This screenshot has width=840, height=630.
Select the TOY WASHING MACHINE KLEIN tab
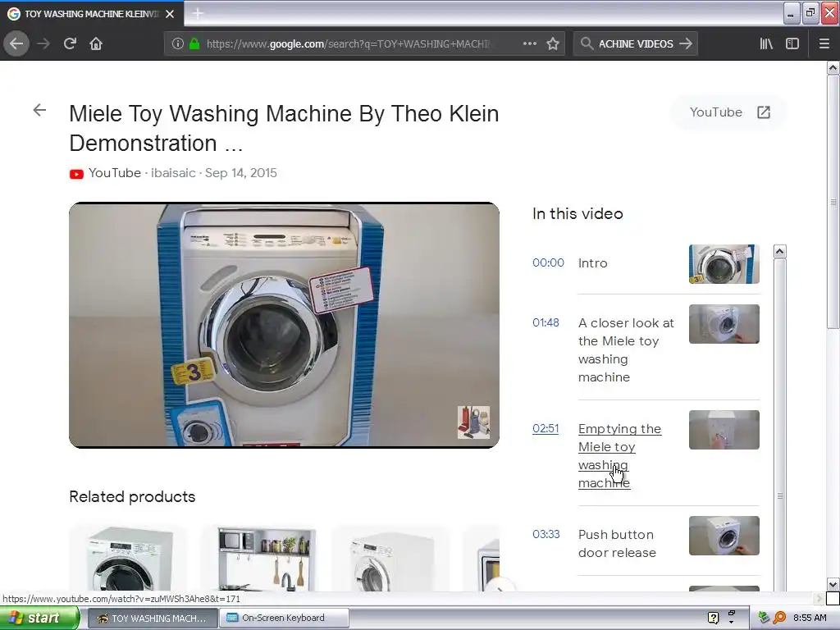(92, 14)
